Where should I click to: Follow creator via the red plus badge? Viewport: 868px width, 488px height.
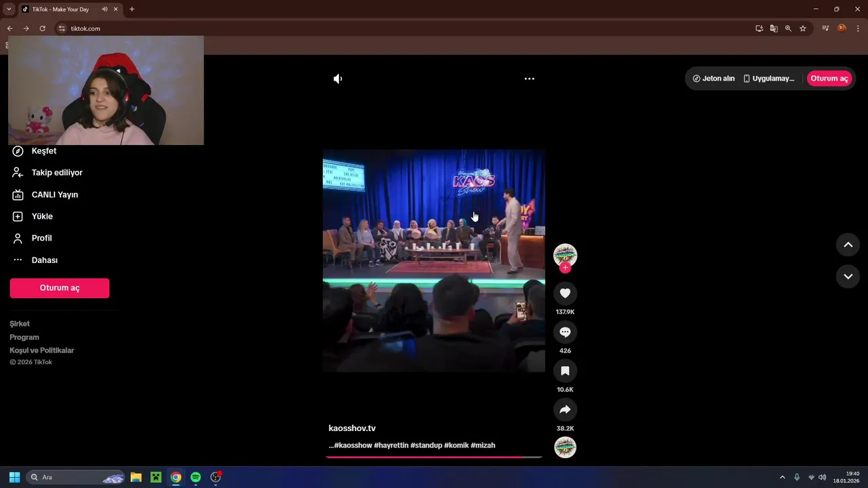pos(565,268)
